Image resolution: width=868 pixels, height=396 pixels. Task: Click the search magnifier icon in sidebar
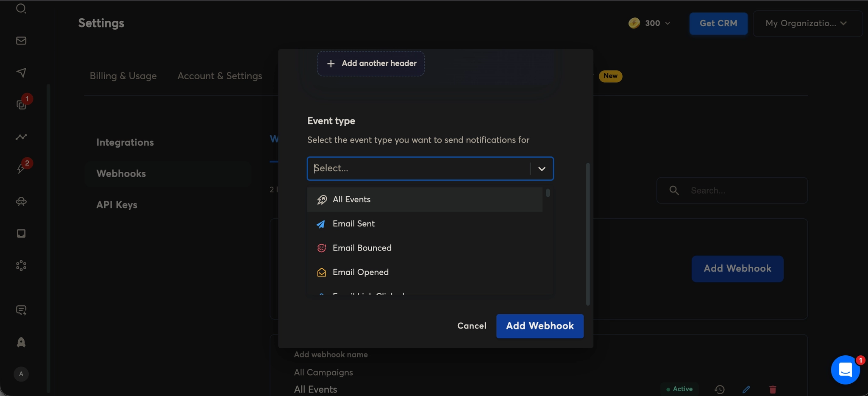(21, 8)
